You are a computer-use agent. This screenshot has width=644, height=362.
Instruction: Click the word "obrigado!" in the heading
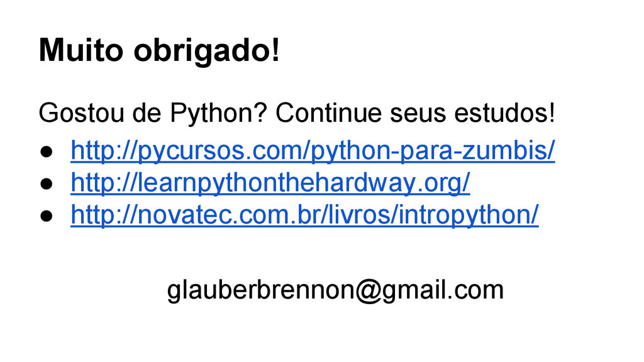[x=207, y=52]
